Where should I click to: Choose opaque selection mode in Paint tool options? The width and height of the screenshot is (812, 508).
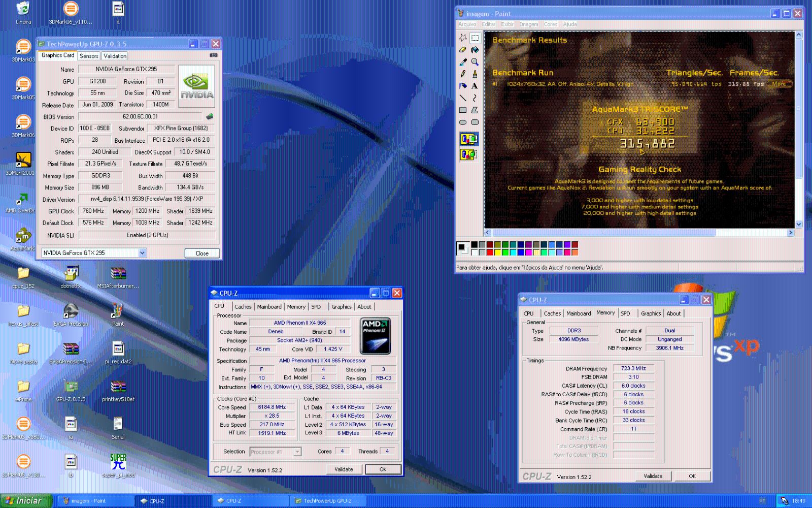click(469, 139)
